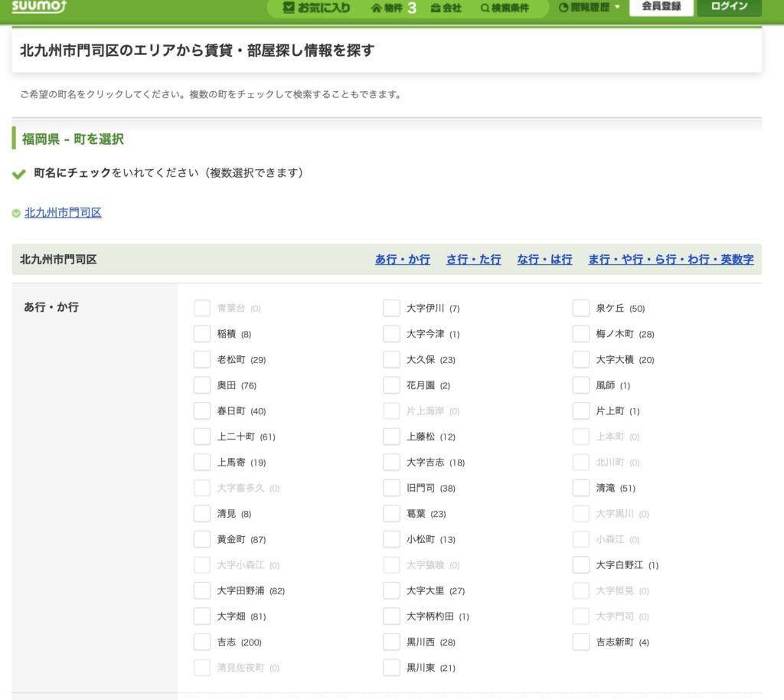The image size is (784, 700).
Task: Tick the 黄金町 (87) checkbox
Action: pos(202,539)
